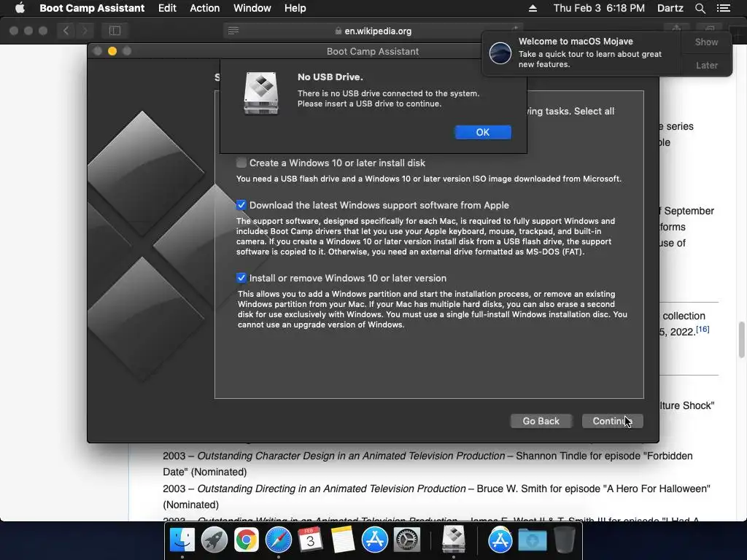Screen dimensions: 747x560
Task: Open the Help menu
Action: [x=295, y=8]
